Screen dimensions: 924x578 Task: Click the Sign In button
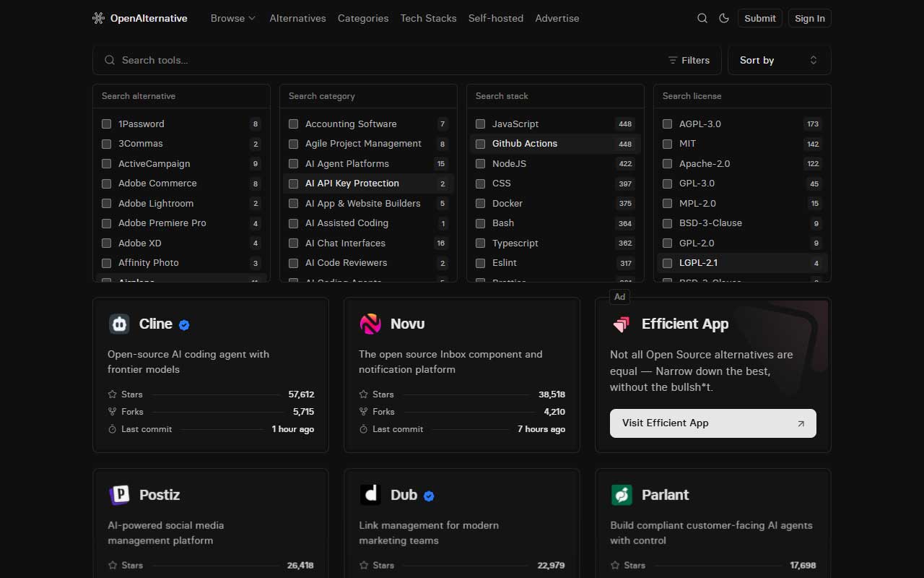tap(809, 18)
